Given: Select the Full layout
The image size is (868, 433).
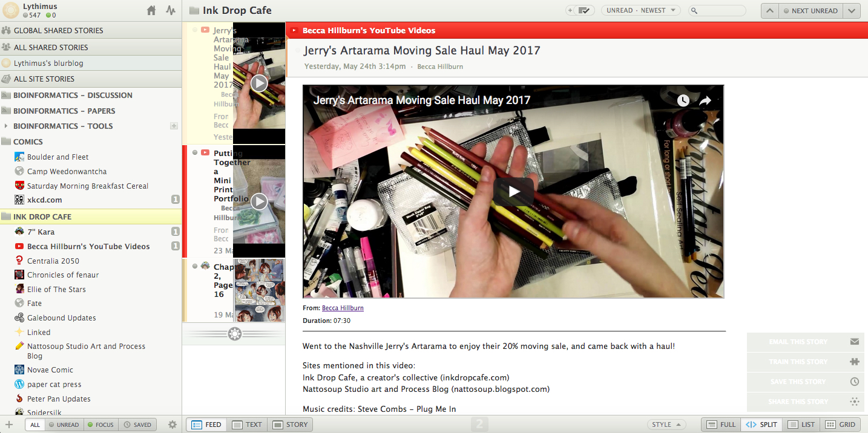Looking at the screenshot, I should pos(722,425).
